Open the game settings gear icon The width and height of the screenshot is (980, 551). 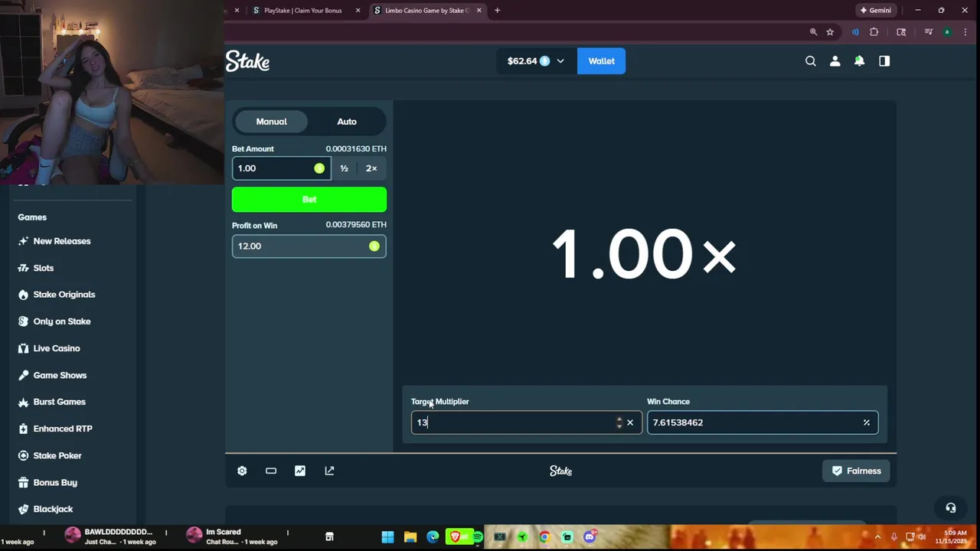tap(242, 471)
